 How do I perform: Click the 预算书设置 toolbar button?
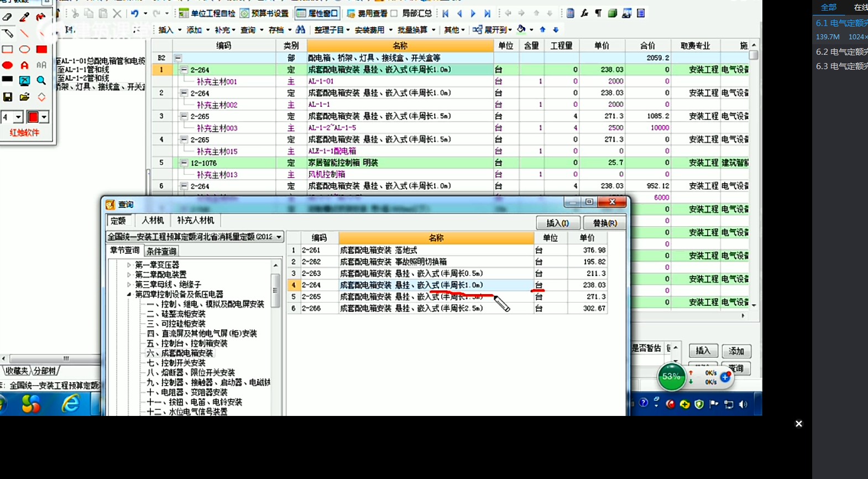[x=264, y=13]
